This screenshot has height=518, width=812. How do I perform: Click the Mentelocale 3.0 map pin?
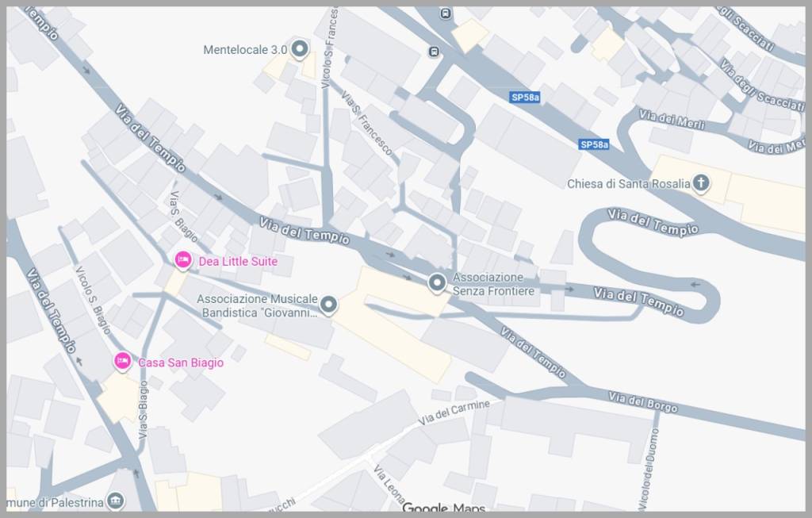(299, 49)
